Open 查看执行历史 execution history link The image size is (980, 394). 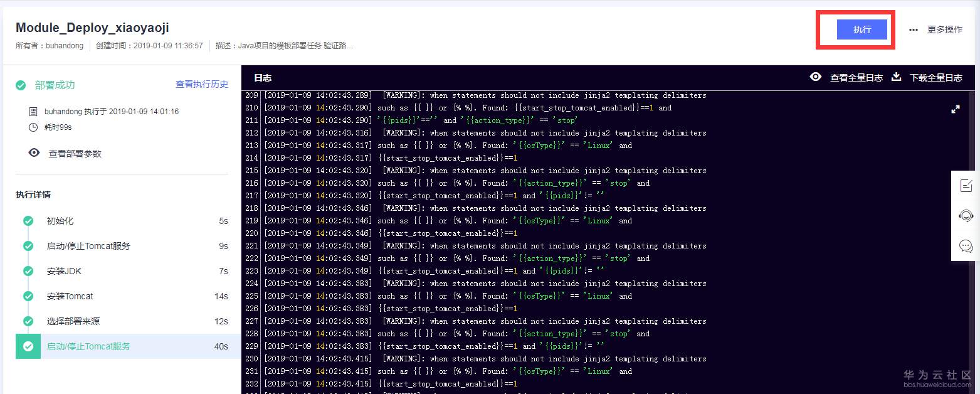coord(201,84)
